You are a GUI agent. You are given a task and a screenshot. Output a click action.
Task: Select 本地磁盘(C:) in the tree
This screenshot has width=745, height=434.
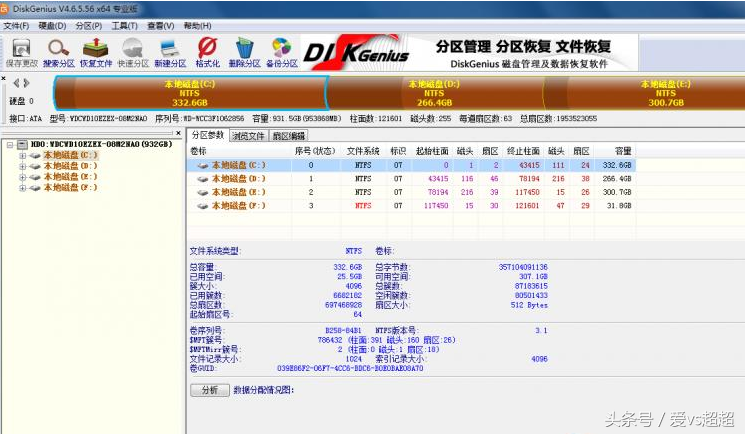(70, 155)
